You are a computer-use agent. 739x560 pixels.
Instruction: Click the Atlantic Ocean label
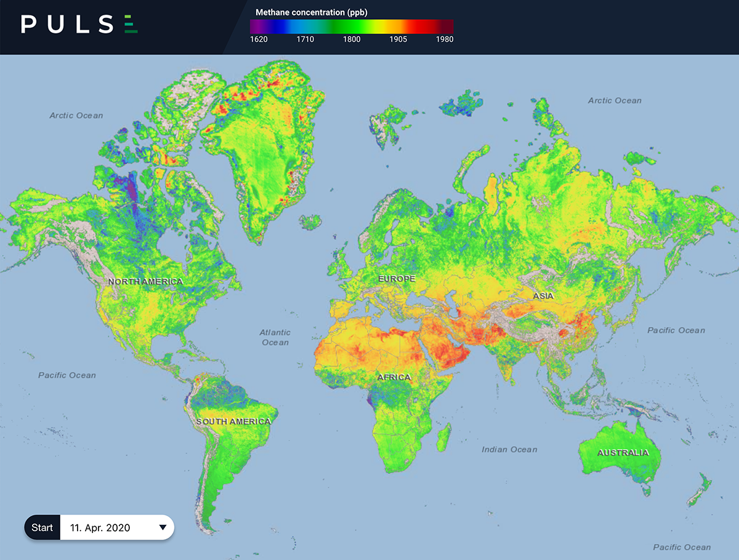[x=275, y=337]
